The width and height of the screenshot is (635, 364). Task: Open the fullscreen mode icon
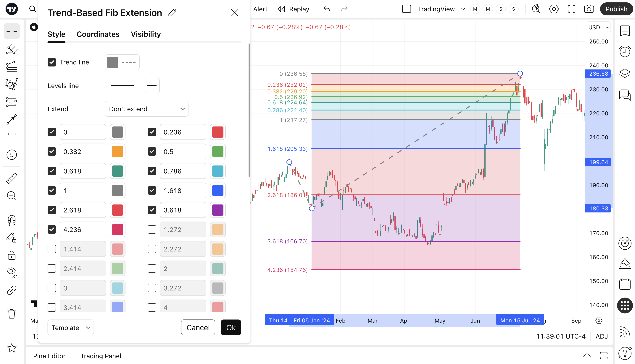[571, 9]
